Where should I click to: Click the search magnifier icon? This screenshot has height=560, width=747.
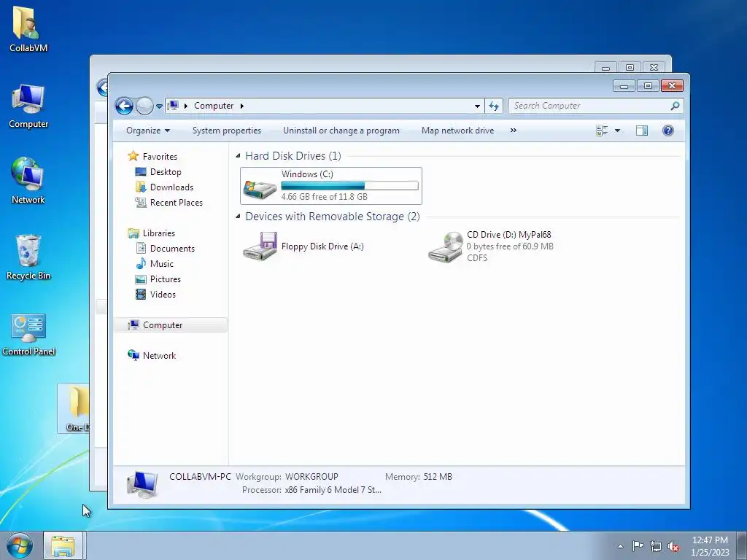tap(675, 106)
